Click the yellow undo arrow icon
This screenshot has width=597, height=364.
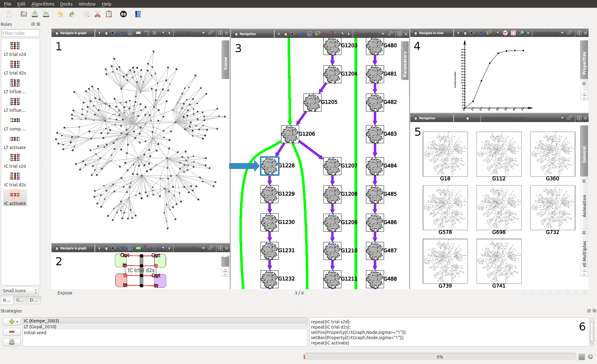click(60, 14)
